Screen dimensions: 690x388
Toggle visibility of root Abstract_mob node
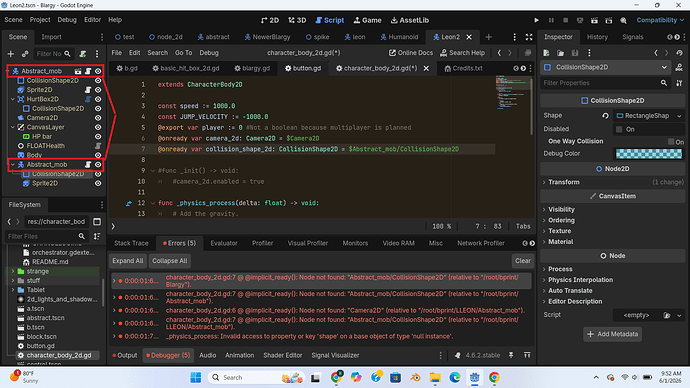[x=98, y=71]
